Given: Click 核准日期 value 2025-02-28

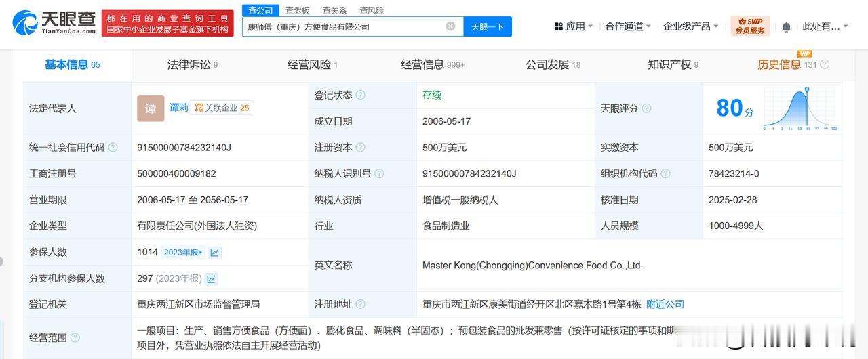Looking at the screenshot, I should (733, 200).
